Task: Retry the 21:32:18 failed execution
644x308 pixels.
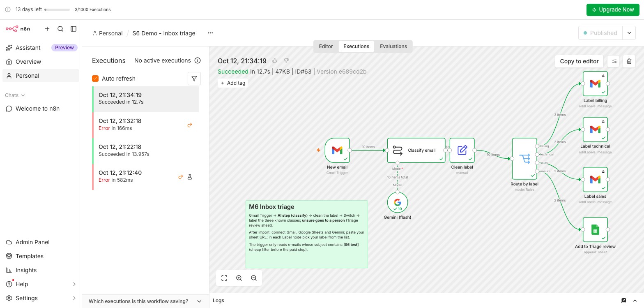Action: click(190, 125)
